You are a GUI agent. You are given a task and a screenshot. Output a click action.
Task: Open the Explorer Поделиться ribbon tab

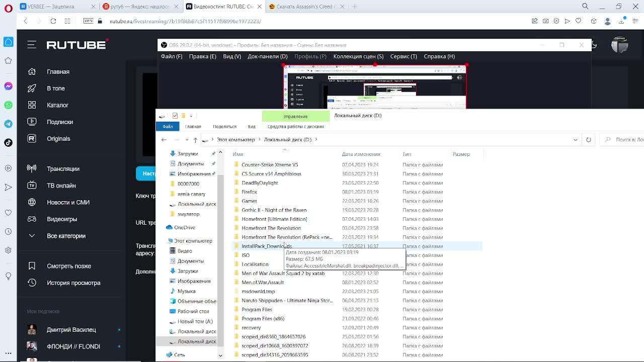coord(224,126)
